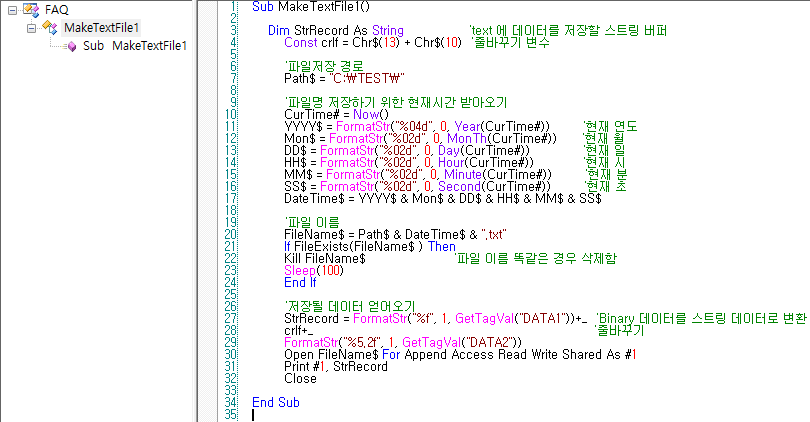Click the '파일 이름 똑같은 경우 삭제함 comment
The height and width of the screenshot is (422, 810).
click(x=536, y=258)
